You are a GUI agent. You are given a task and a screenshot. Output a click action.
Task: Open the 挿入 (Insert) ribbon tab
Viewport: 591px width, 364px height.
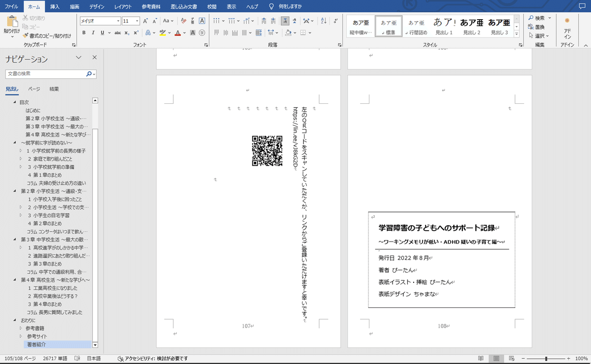(x=55, y=6)
